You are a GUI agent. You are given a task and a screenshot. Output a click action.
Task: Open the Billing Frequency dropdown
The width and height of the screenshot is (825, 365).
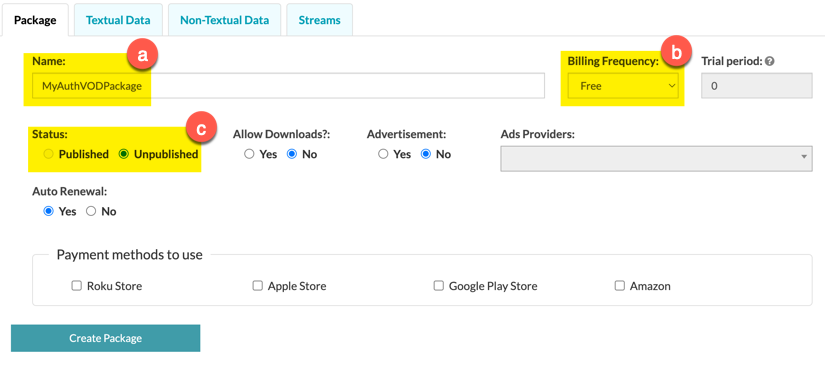coord(623,86)
